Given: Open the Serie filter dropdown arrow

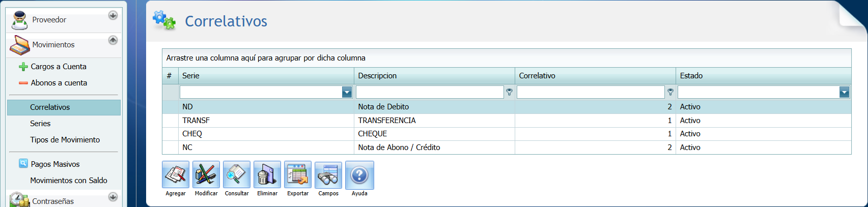Looking at the screenshot, I should (347, 92).
